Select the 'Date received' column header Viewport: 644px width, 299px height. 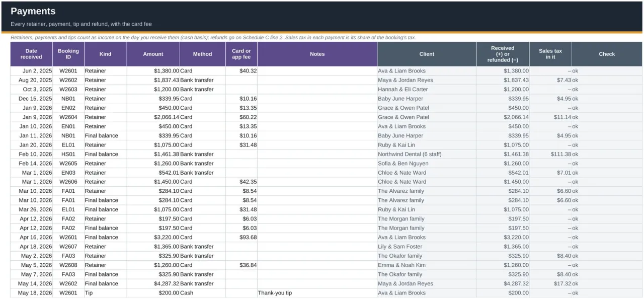coord(31,54)
